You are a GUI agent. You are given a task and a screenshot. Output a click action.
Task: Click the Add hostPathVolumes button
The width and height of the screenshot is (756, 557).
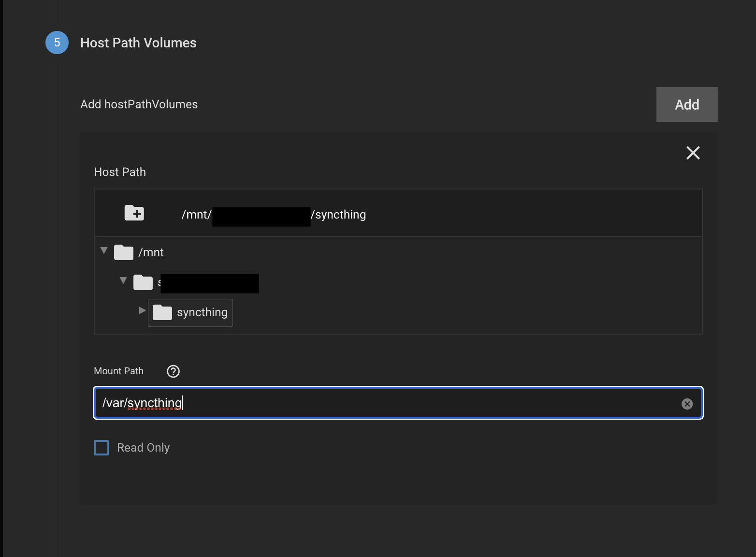(687, 104)
